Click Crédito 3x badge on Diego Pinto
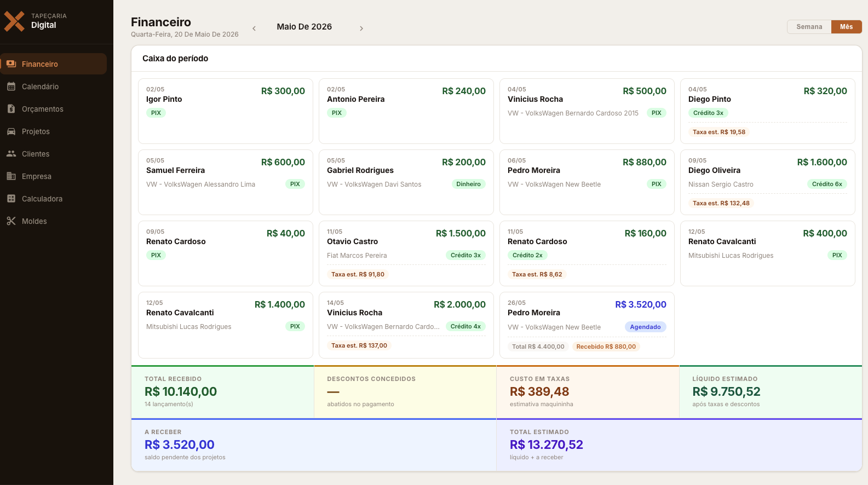Viewport: 868px width, 485px height. pos(708,113)
